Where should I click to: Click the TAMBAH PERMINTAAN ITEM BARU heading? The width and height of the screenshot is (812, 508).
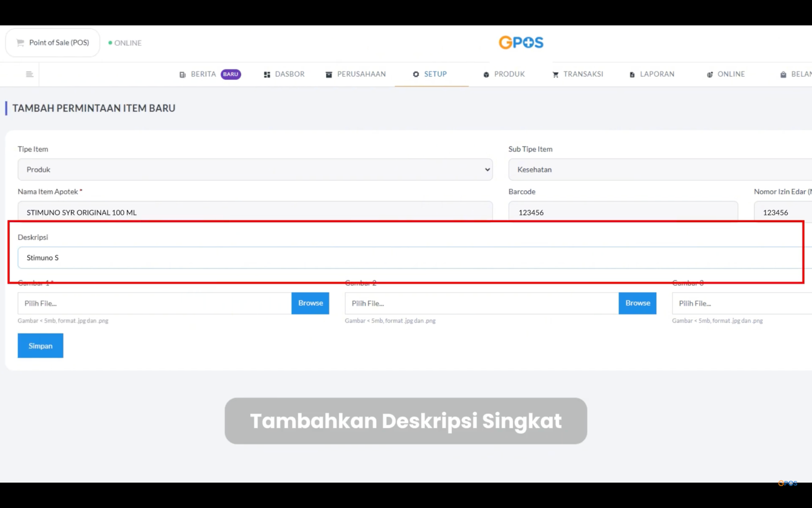(x=94, y=108)
